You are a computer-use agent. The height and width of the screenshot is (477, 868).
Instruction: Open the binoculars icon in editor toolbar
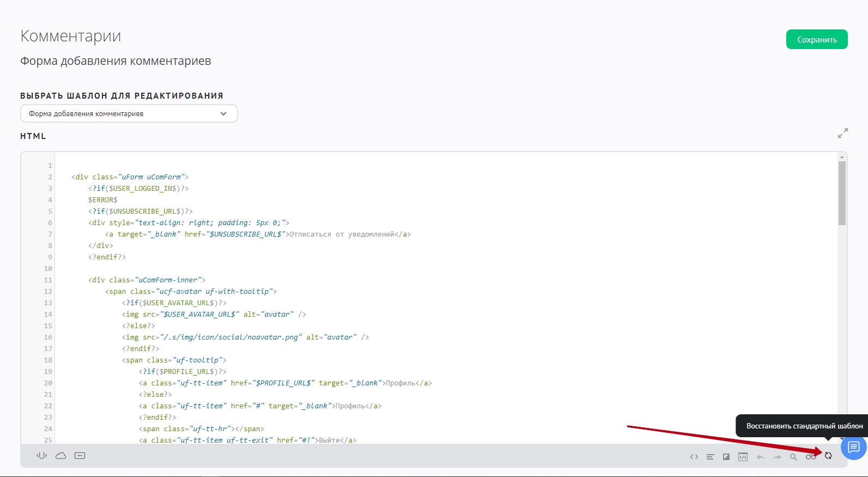811,457
